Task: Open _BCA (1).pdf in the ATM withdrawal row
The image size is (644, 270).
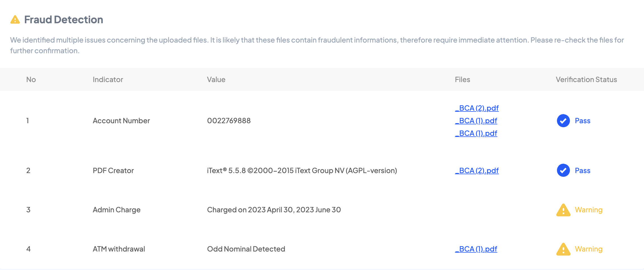Action: click(476, 249)
